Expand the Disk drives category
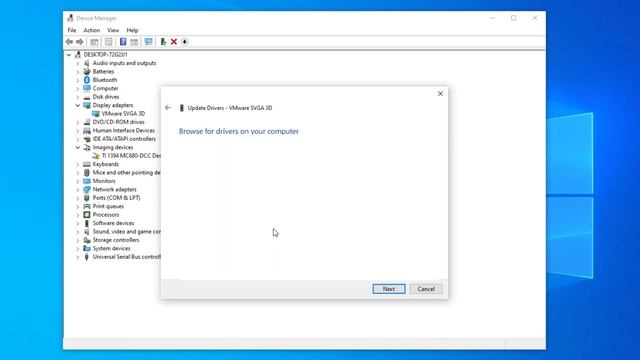The width and height of the screenshot is (640, 360). click(78, 97)
